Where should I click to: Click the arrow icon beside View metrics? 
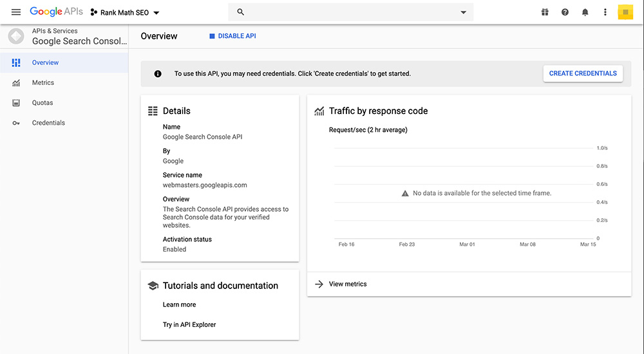click(319, 284)
